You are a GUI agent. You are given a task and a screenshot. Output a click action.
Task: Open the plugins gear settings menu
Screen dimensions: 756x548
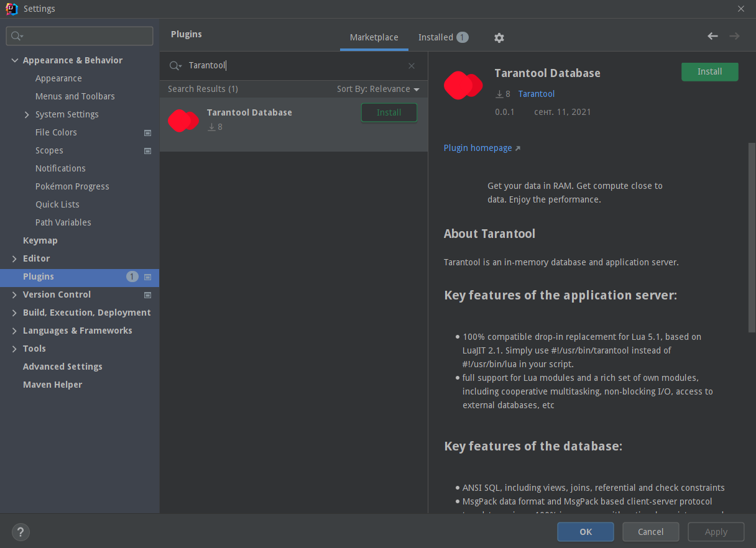[499, 38]
